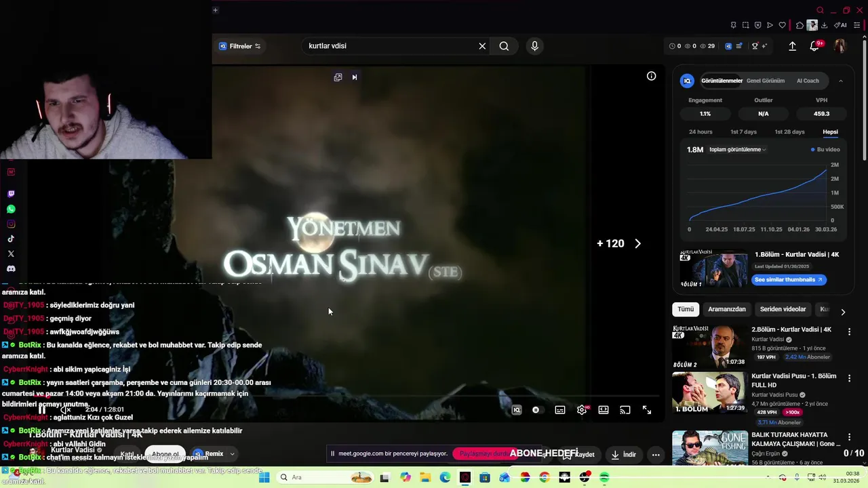Open the vidIQ list icon in toolbar
Viewport: 868px width, 488px height.
click(x=739, y=46)
